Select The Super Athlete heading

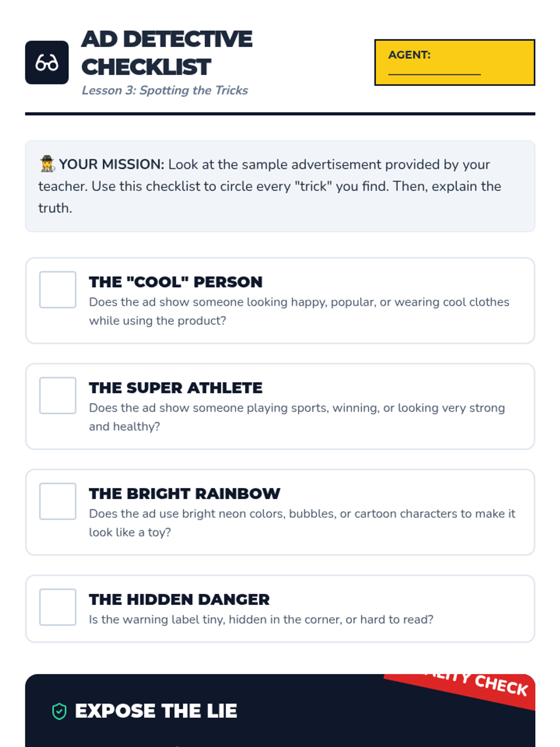click(175, 388)
